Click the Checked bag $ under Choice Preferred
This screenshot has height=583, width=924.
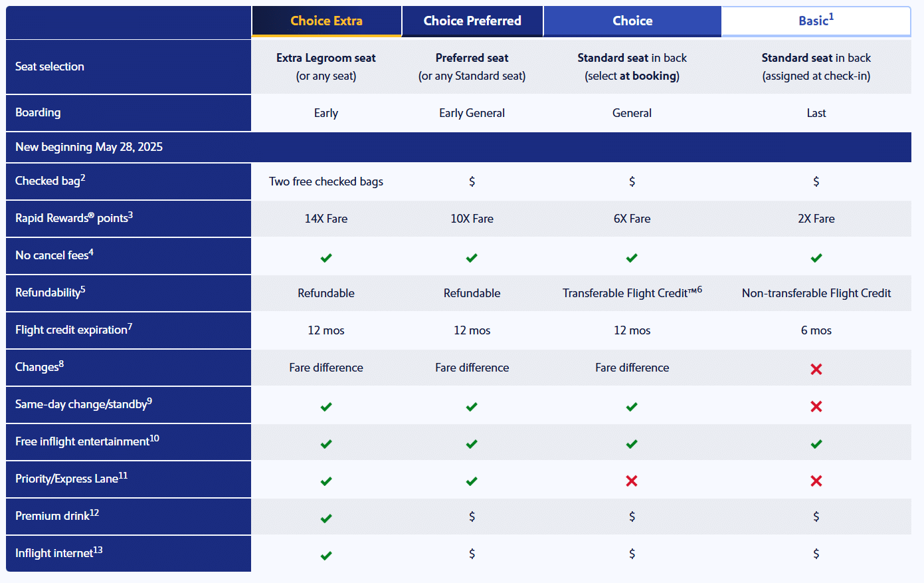click(x=472, y=181)
